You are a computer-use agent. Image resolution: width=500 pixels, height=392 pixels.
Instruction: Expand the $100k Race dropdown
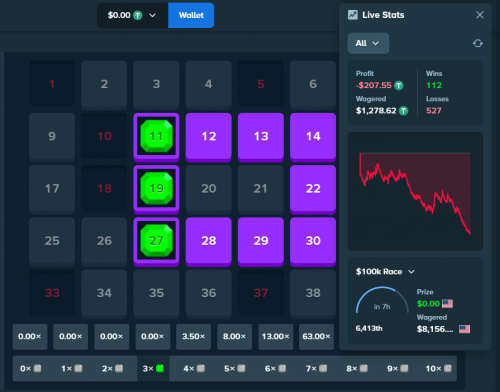coord(411,272)
